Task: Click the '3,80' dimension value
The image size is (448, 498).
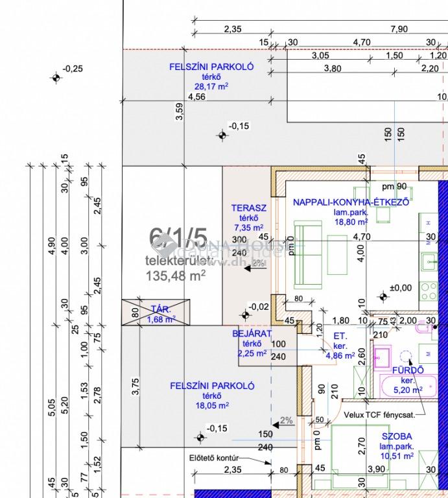Action: tap(333, 68)
